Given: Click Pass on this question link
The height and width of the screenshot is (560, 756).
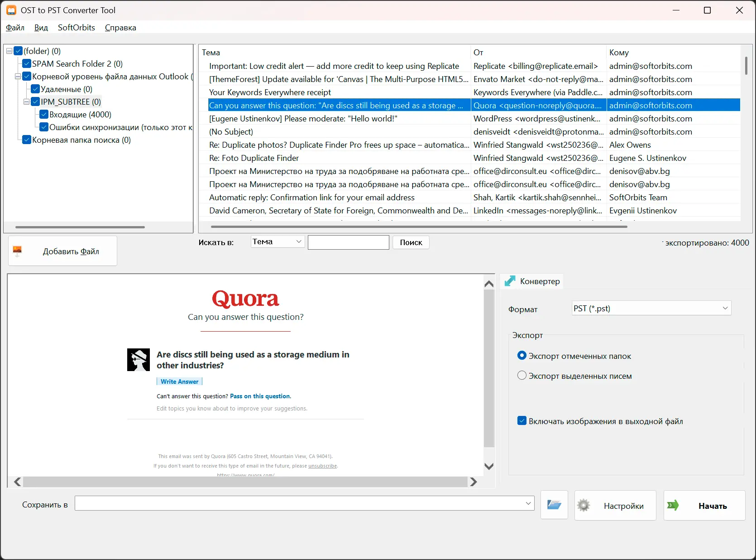Looking at the screenshot, I should click(260, 396).
